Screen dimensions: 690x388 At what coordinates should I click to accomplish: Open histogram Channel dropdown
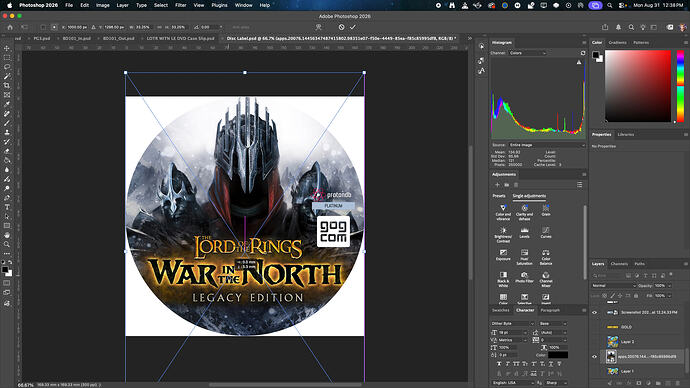[527, 53]
